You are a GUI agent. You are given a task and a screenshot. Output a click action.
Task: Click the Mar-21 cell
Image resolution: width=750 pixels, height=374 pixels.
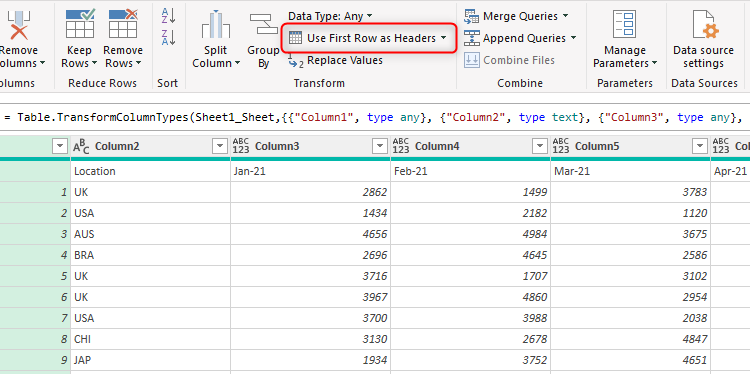(630, 171)
